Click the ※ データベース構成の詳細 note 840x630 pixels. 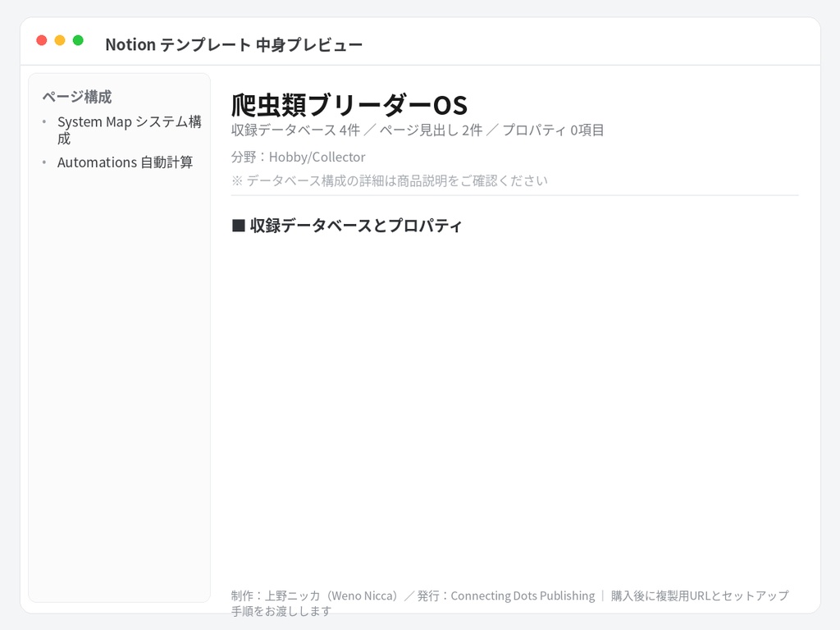(390, 180)
